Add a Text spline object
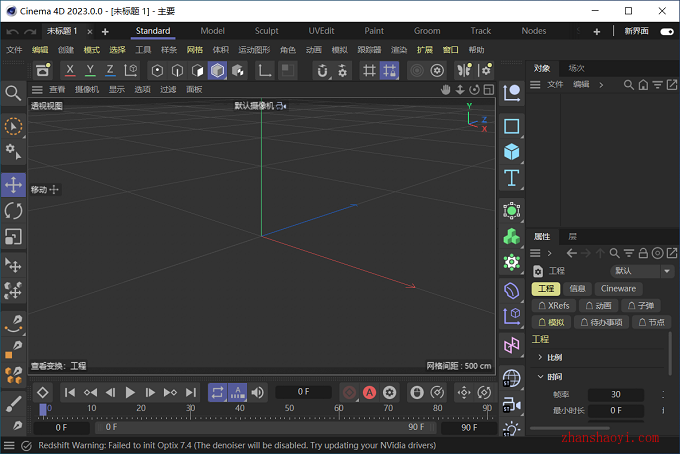Screen dimensions: 680x454 click(x=512, y=178)
